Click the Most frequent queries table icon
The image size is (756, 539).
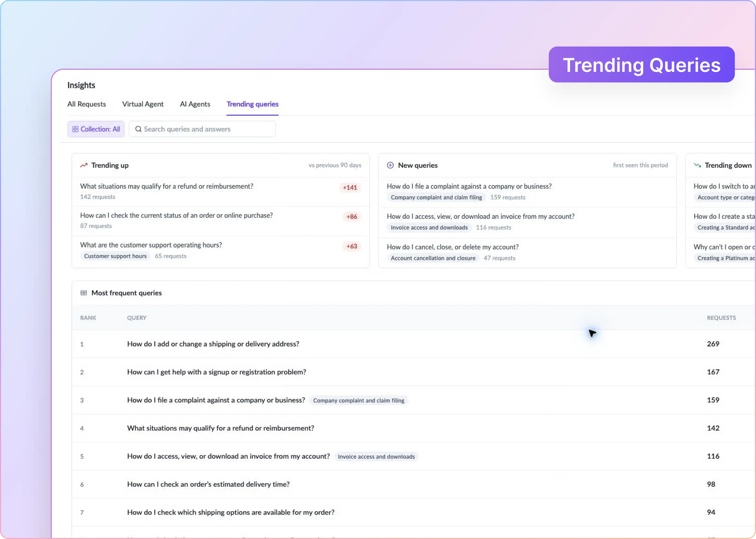tap(84, 293)
